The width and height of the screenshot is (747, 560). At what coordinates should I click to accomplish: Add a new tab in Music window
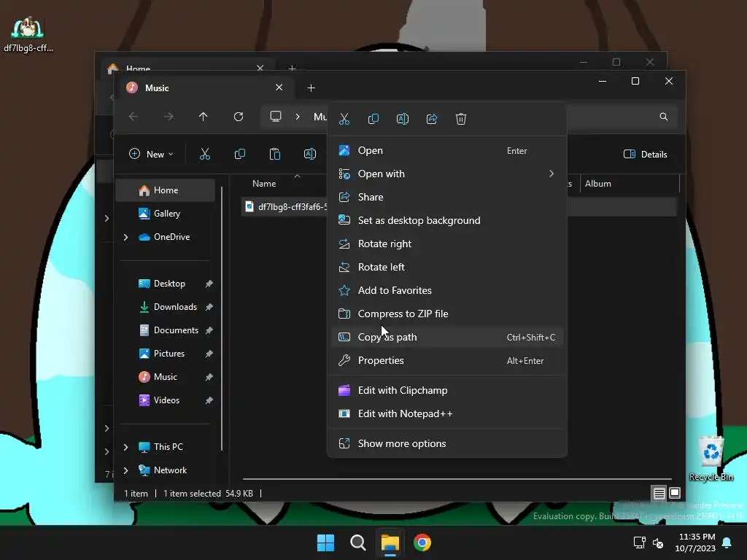pyautogui.click(x=311, y=88)
